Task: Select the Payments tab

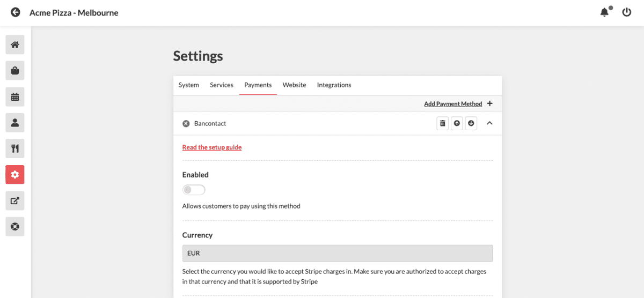Action: (258, 85)
